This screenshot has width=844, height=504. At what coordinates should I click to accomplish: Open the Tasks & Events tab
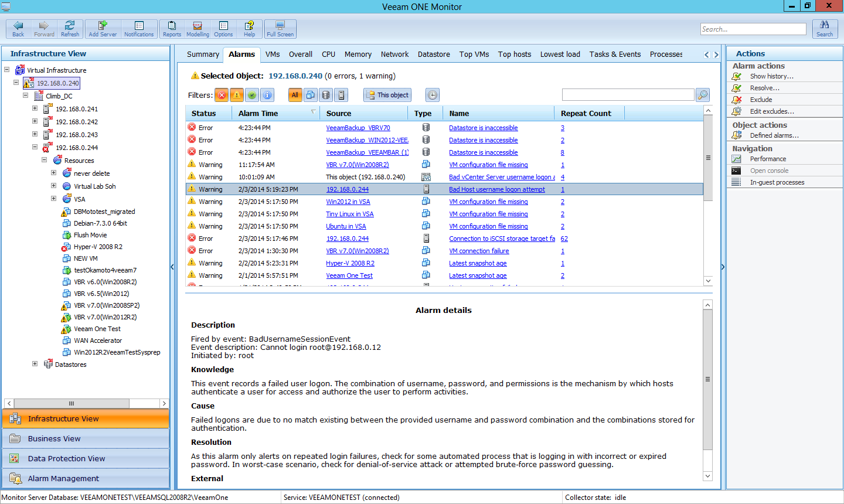pyautogui.click(x=615, y=54)
